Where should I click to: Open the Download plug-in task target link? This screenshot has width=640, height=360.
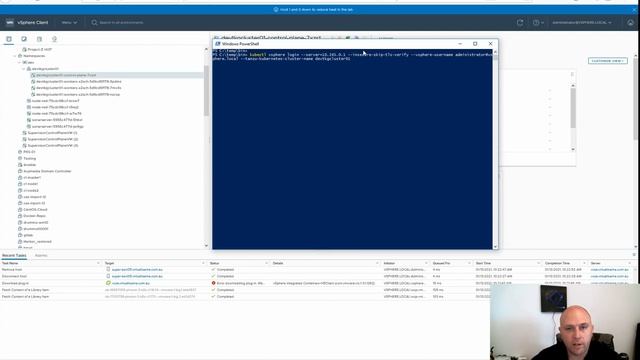(x=131, y=283)
